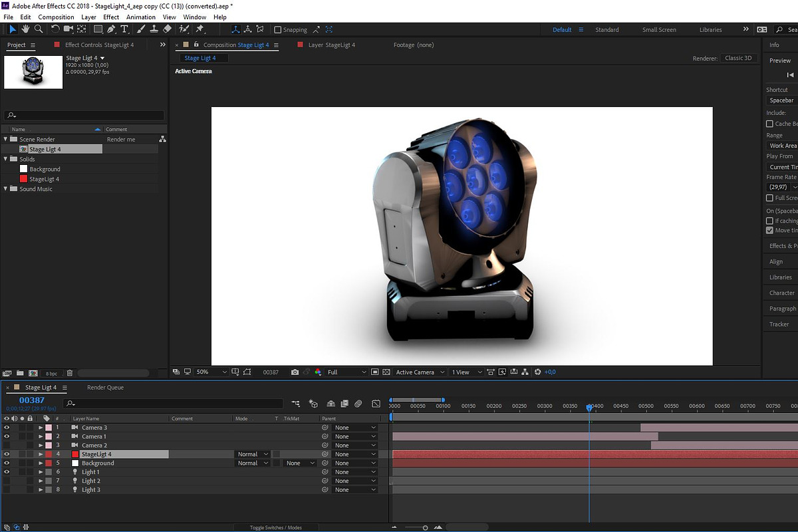Select the Selection arrow tool
The height and width of the screenshot is (532, 798).
12,29
